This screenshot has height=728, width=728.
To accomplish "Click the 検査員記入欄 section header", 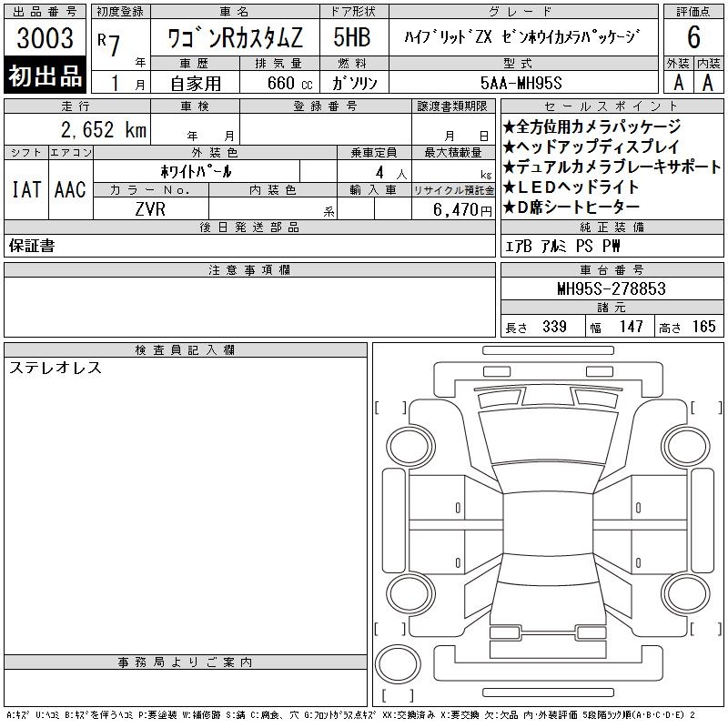I will [x=186, y=350].
